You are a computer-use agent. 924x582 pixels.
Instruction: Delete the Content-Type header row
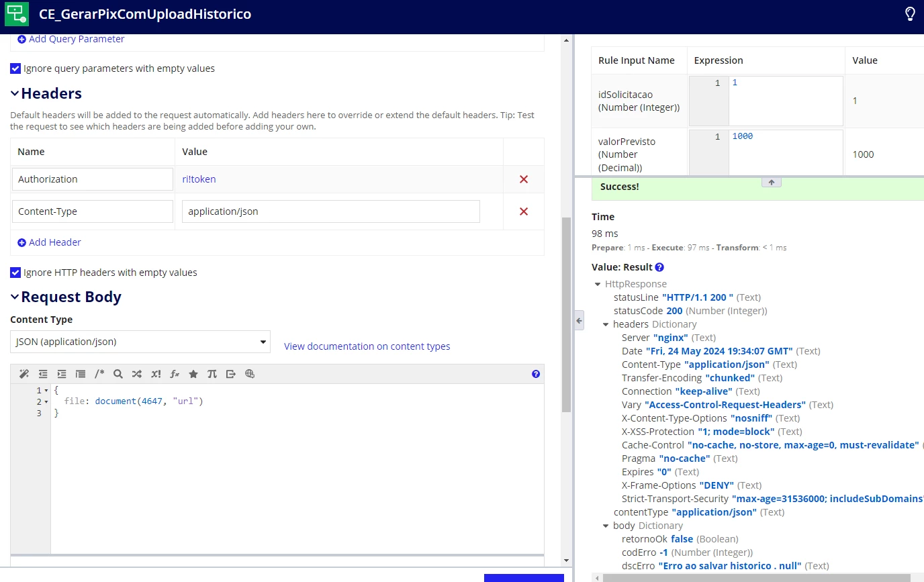524,211
